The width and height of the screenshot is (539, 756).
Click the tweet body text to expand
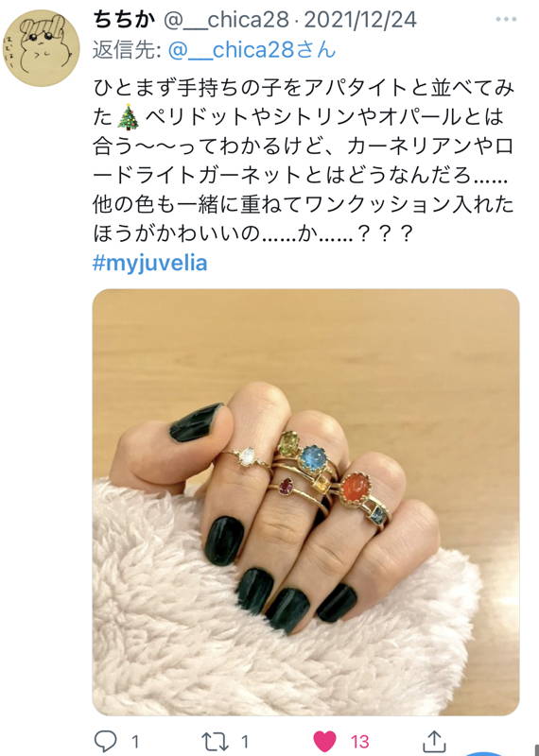click(x=303, y=161)
